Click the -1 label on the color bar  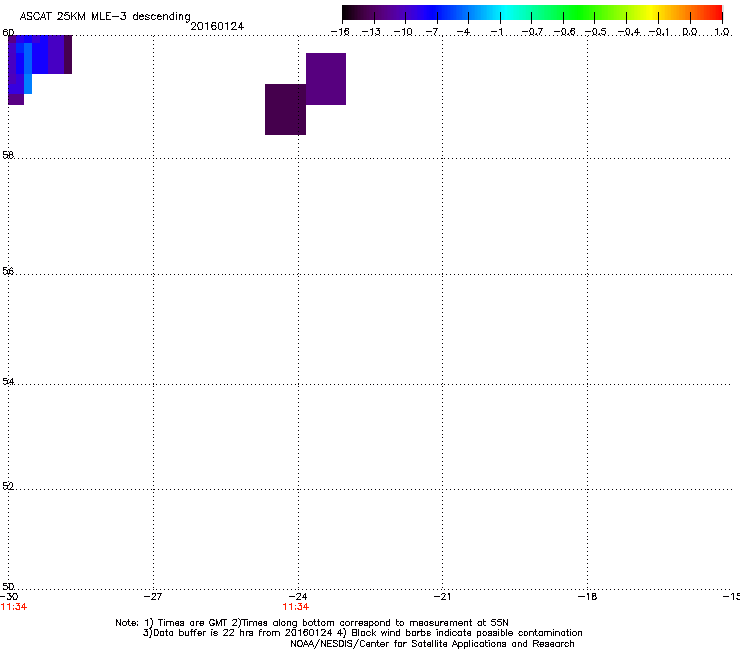[497, 32]
